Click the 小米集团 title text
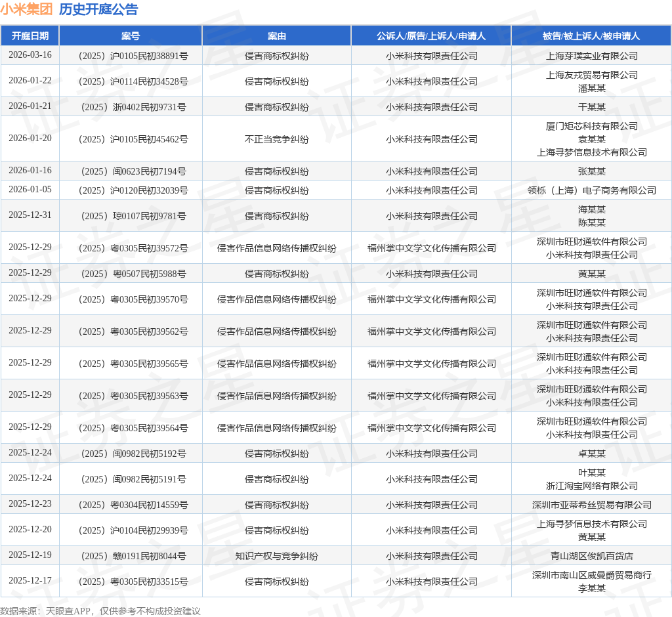This screenshot has width=672, height=617. click(26, 9)
